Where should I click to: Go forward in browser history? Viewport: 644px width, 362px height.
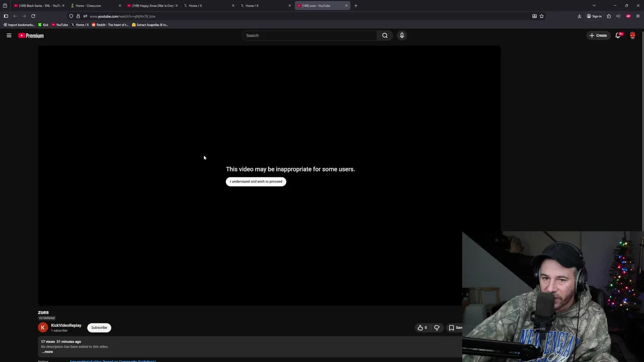[x=24, y=16]
